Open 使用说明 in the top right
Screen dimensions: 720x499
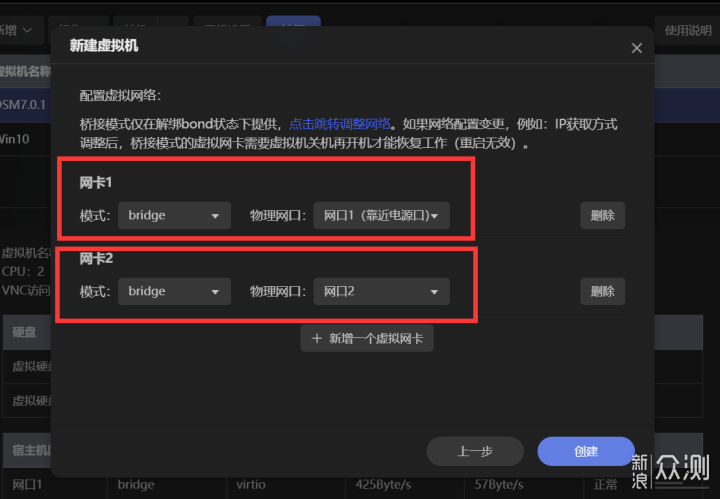(x=688, y=31)
